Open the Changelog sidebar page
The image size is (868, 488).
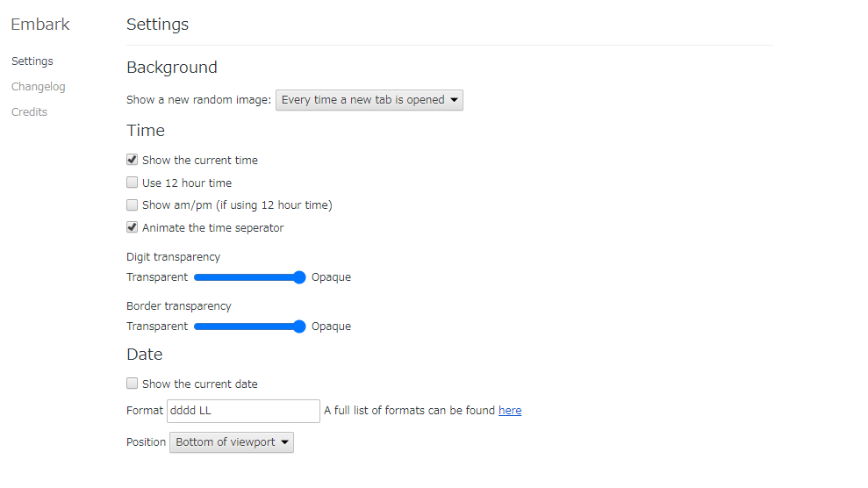pos(39,86)
